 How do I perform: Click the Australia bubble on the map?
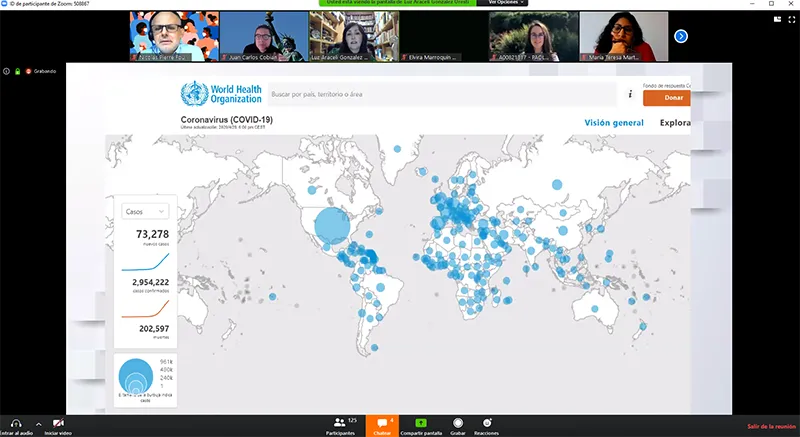(x=594, y=309)
